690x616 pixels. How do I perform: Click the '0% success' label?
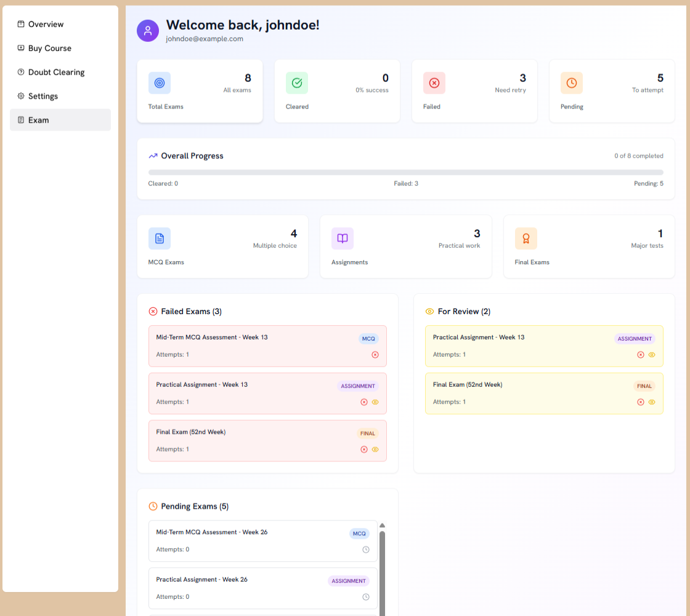[x=372, y=90]
